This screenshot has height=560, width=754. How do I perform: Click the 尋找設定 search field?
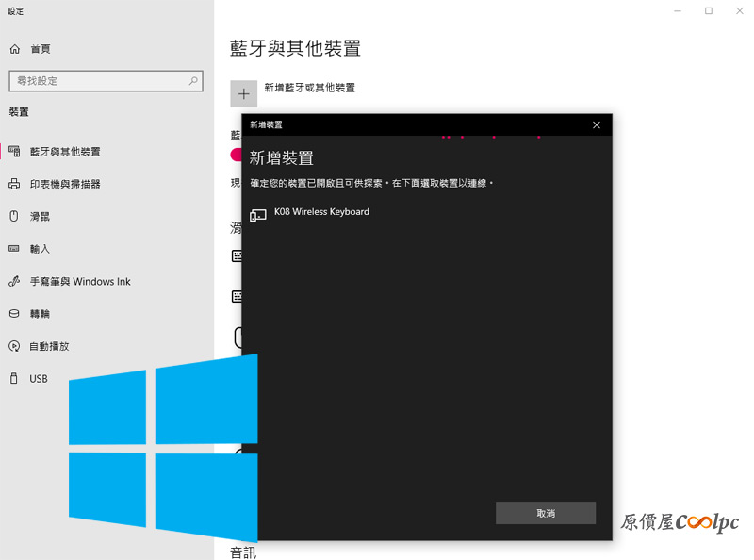(106, 81)
